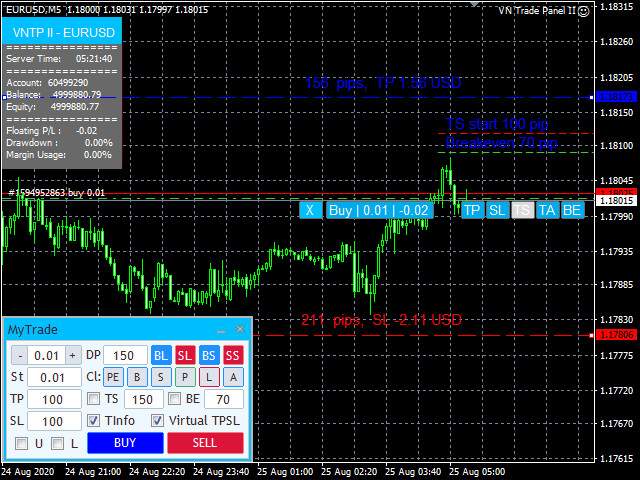This screenshot has height=480, width=640.
Task: Click the TA button on order line
Action: click(x=547, y=210)
